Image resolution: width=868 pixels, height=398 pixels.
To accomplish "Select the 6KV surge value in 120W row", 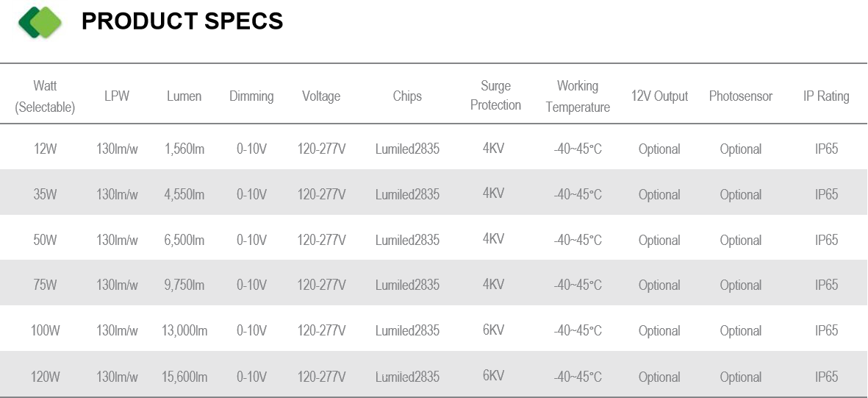I will point(493,375).
